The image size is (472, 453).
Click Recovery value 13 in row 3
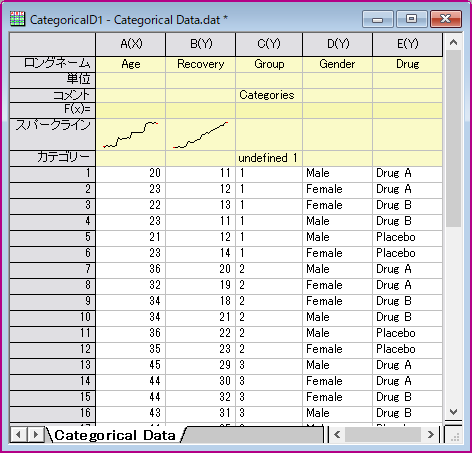tap(201, 206)
